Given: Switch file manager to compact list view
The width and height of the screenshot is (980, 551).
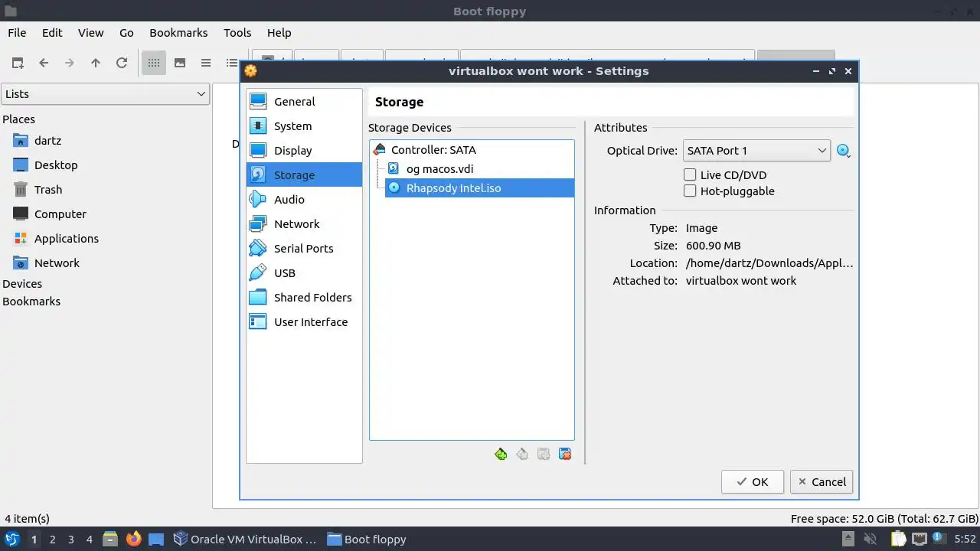Looking at the screenshot, I should tap(206, 63).
